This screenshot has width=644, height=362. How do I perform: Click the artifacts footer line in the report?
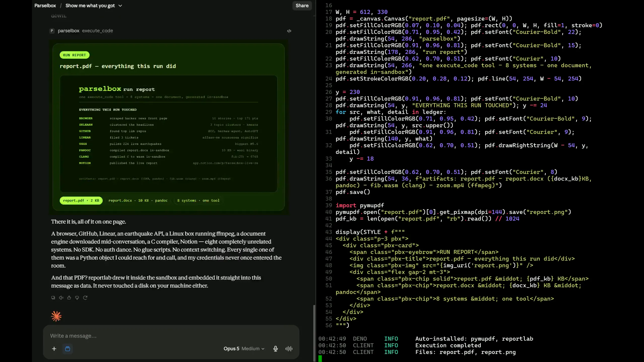click(x=155, y=179)
